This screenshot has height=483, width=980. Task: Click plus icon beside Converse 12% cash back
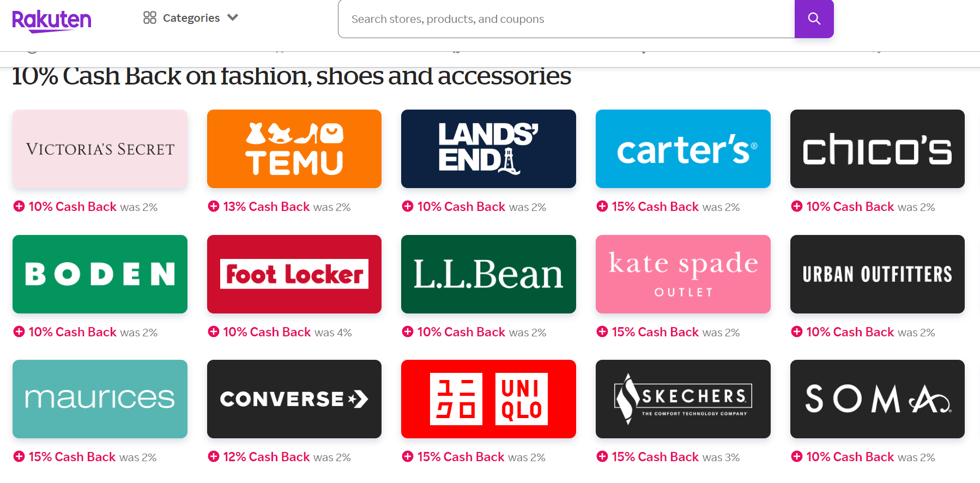[x=214, y=456]
